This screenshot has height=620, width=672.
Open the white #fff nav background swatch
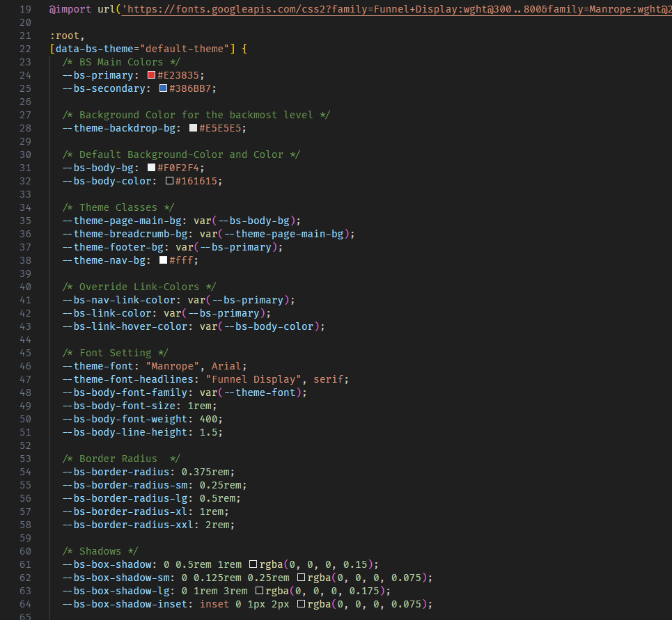click(x=163, y=260)
